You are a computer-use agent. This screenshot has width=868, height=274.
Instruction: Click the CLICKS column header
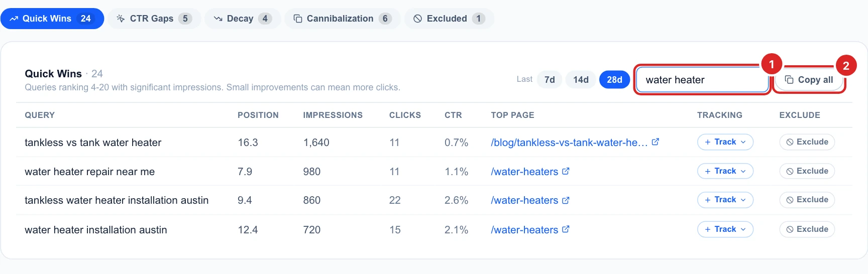pos(405,115)
